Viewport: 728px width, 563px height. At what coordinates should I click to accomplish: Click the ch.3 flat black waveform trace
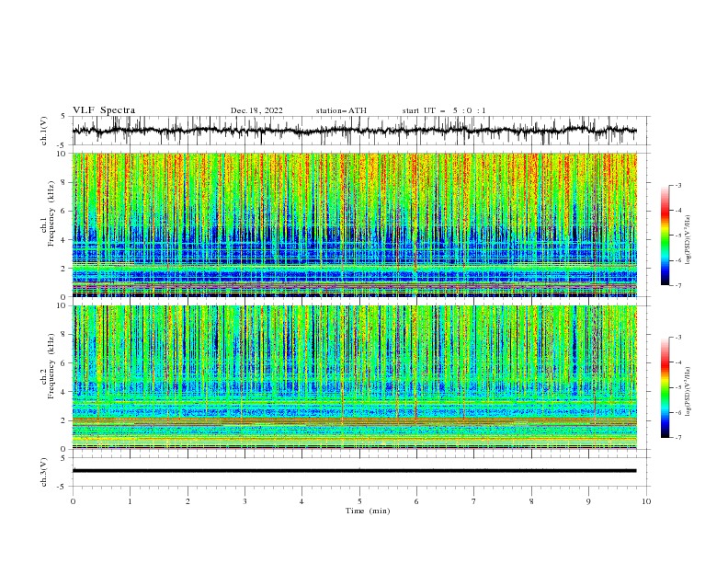point(354,471)
